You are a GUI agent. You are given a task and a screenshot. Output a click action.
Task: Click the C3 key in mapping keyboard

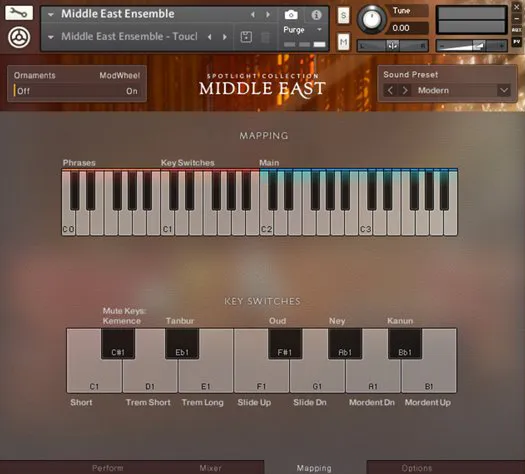365,221
